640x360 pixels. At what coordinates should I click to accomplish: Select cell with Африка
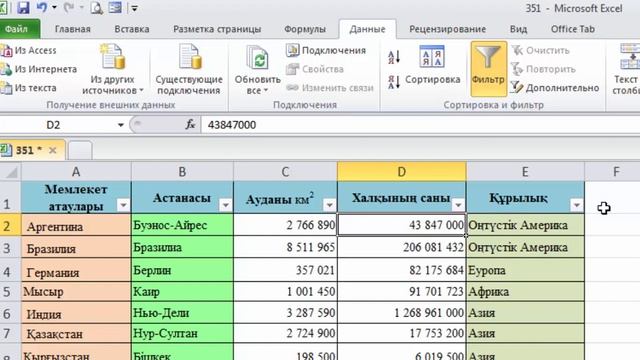[x=525, y=292]
